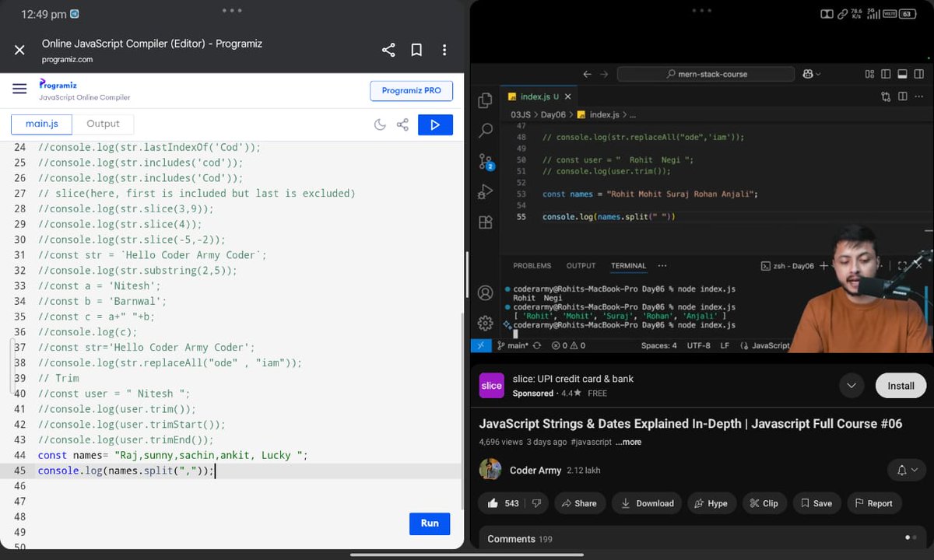Click empty editor line 47
934x560 pixels.
coord(249,501)
